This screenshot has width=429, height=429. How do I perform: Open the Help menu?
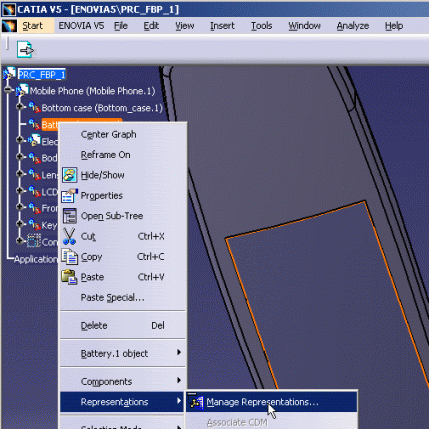(x=394, y=26)
